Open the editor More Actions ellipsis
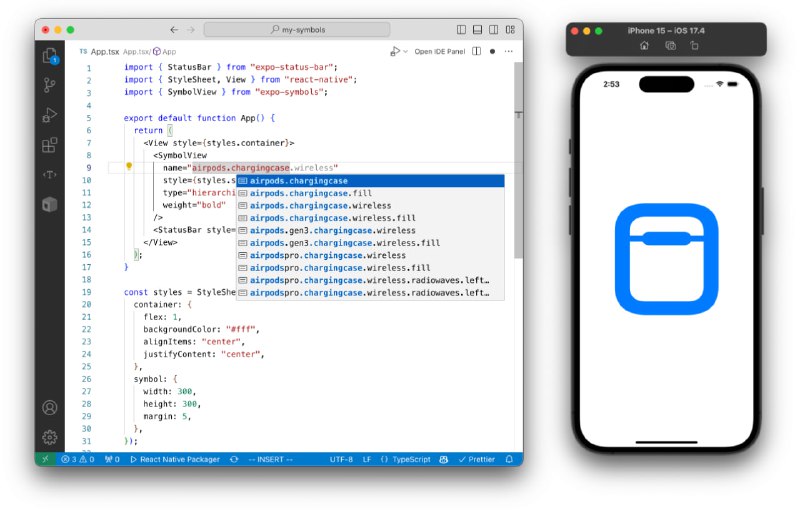 pos(509,52)
